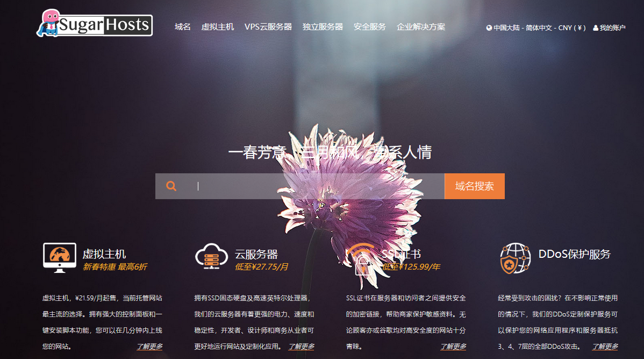The width and height of the screenshot is (644, 359).
Task: Click the DDoS protection shield icon
Action: 515,258
